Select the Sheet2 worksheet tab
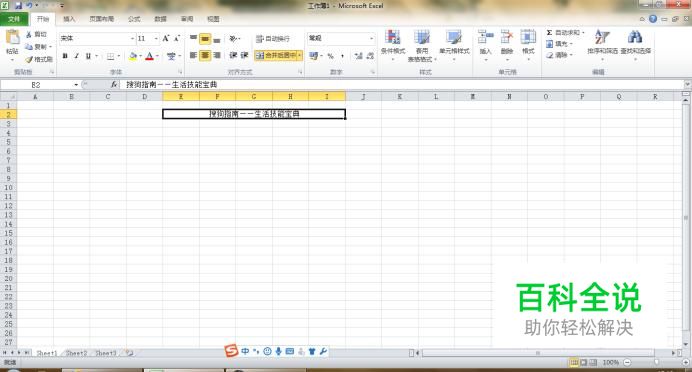Screen dimensions: 692x372 point(76,353)
